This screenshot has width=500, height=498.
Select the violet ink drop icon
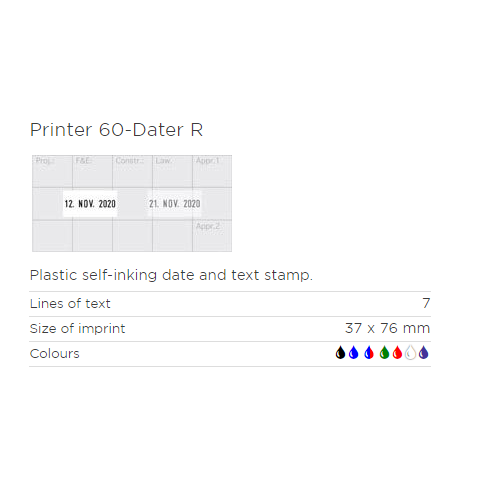pyautogui.click(x=423, y=353)
